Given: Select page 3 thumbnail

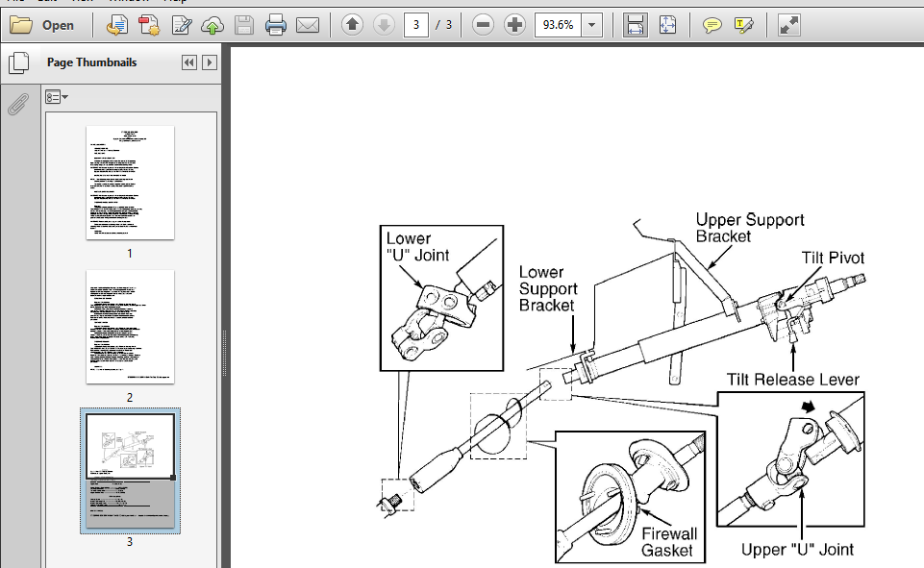Looking at the screenshot, I should point(130,471).
